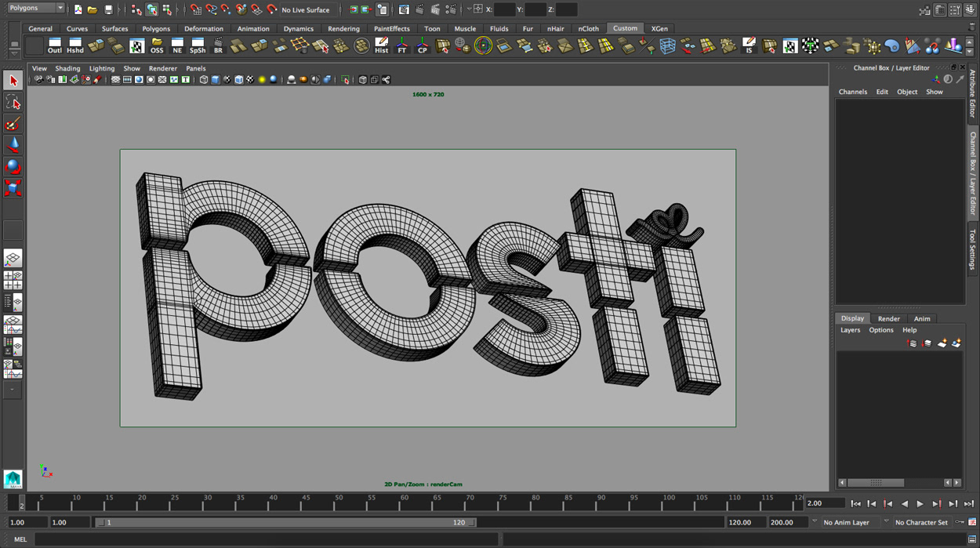Open the No Character Set dropdown
The width and height of the screenshot is (980, 548).
pyautogui.click(x=921, y=522)
